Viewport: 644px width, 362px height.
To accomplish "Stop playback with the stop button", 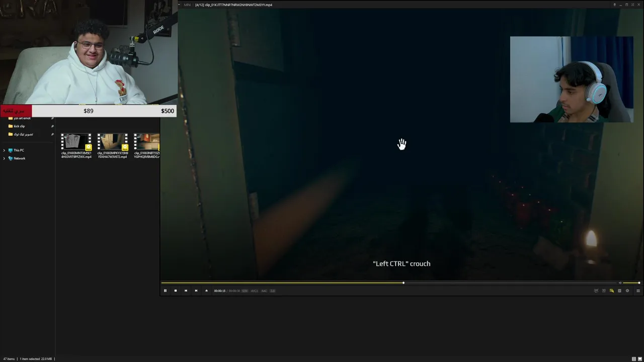I will pos(175,291).
